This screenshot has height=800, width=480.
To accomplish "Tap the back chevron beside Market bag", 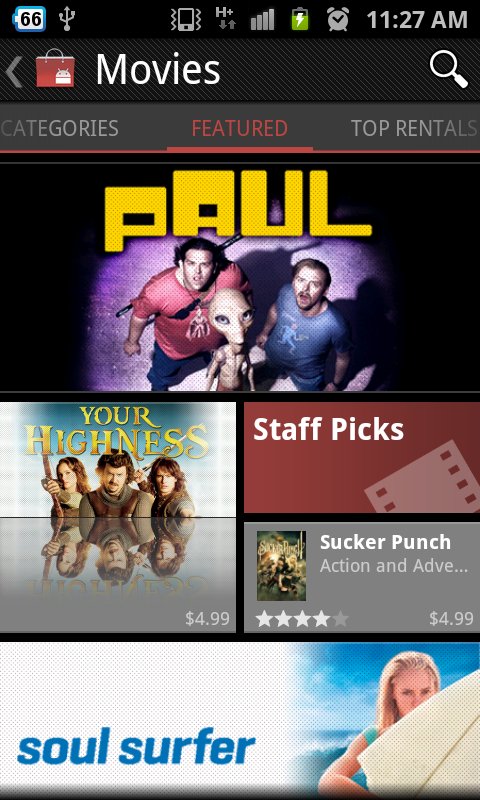I will pos(14,71).
